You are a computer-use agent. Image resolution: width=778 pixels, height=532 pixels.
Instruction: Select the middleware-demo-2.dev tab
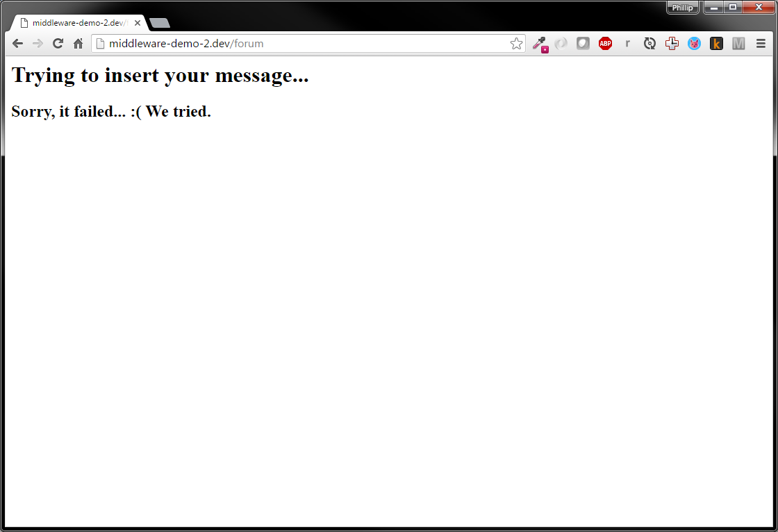point(78,23)
